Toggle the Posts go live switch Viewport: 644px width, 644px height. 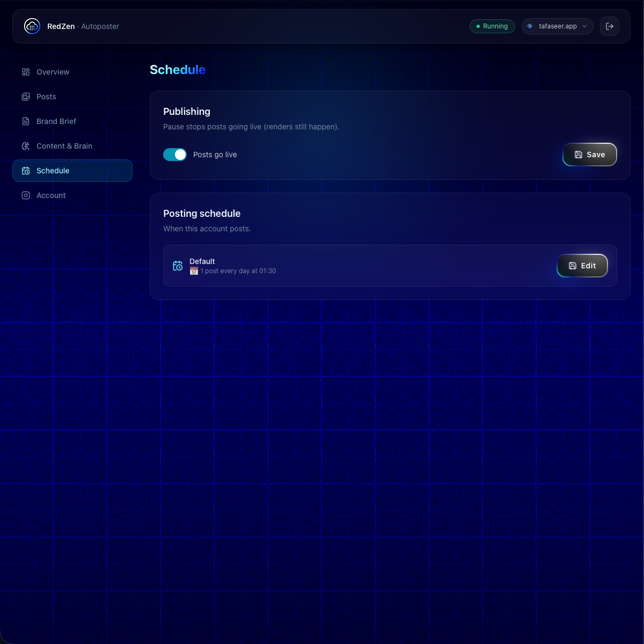[x=175, y=155]
